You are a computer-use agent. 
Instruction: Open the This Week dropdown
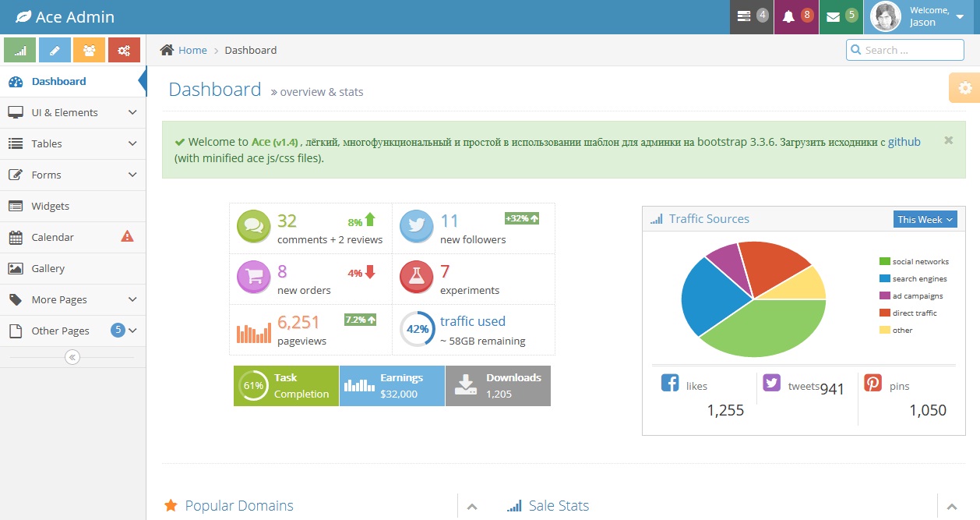(x=925, y=220)
